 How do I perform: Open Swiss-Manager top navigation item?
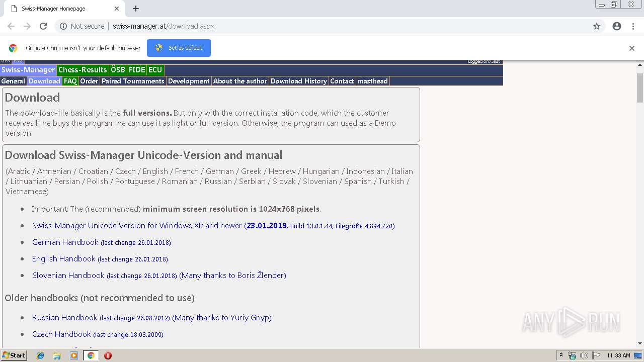(x=28, y=70)
